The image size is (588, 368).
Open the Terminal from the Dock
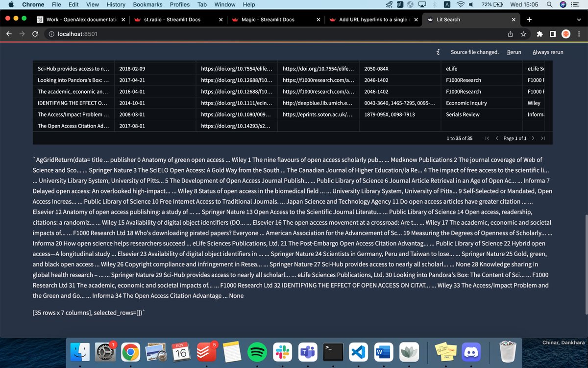coord(333,351)
